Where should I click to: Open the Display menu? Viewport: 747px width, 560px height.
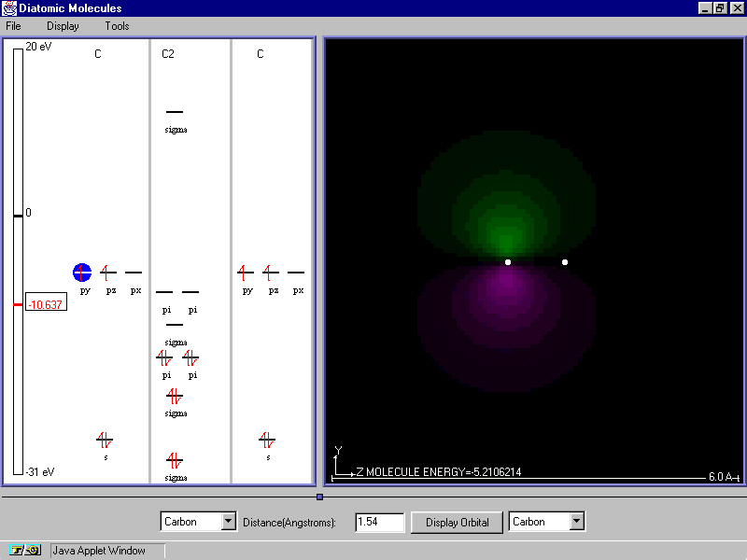tap(63, 26)
